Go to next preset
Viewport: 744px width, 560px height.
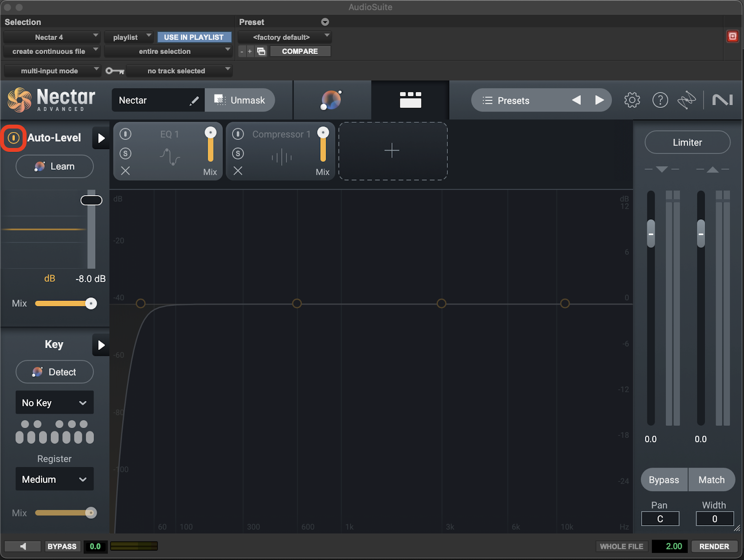599,100
